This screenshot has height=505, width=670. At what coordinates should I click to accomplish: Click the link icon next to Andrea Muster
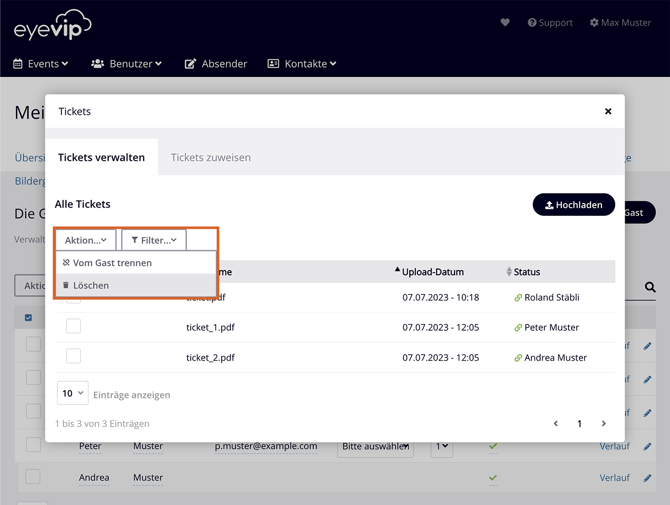click(518, 358)
